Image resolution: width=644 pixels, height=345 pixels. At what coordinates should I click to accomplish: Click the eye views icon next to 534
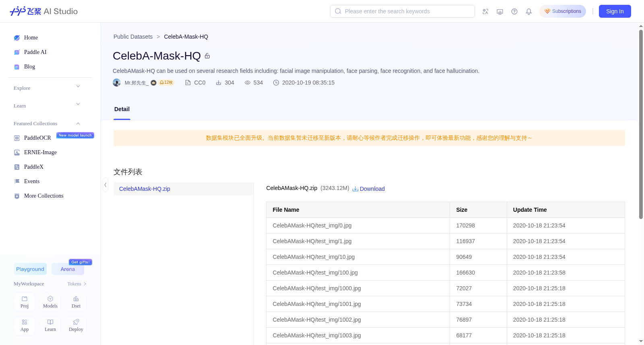tap(248, 83)
